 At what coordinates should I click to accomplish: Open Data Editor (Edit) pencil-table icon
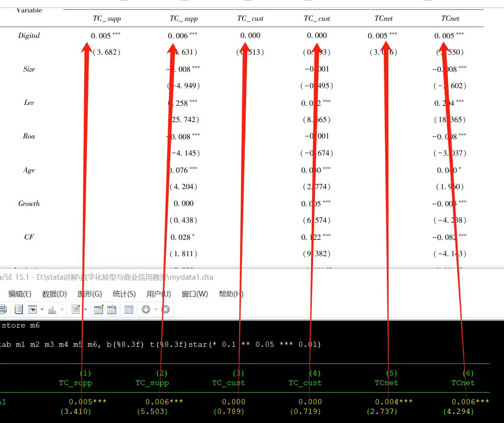point(98,309)
